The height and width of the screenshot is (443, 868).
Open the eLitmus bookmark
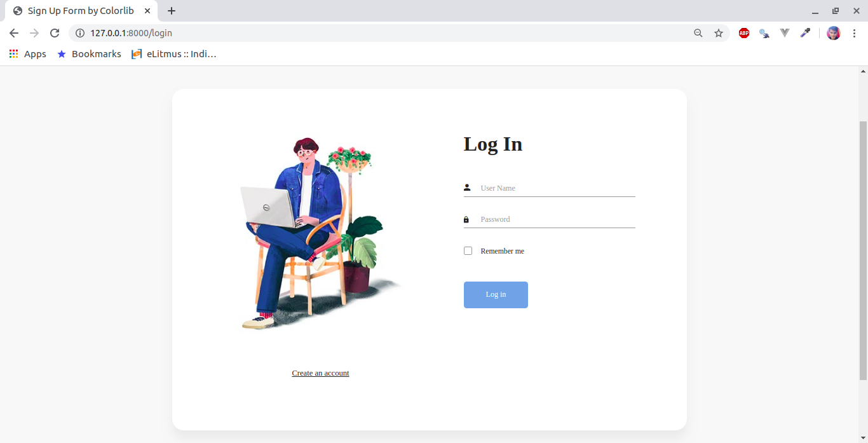[x=174, y=54]
